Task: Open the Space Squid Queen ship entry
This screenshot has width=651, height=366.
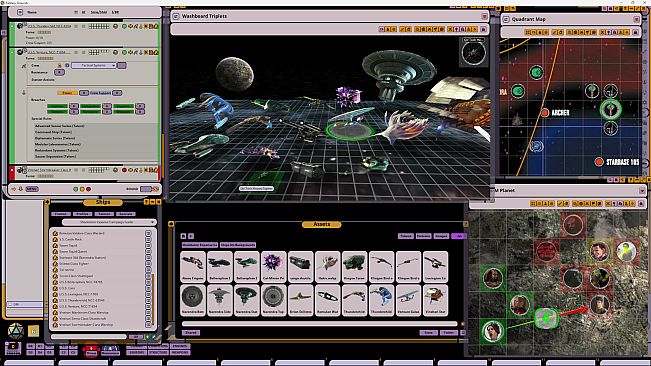Action: 73,251
